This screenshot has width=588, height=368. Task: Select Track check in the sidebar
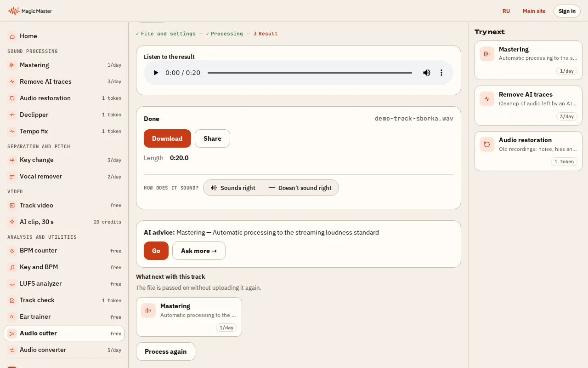[x=64, y=300]
